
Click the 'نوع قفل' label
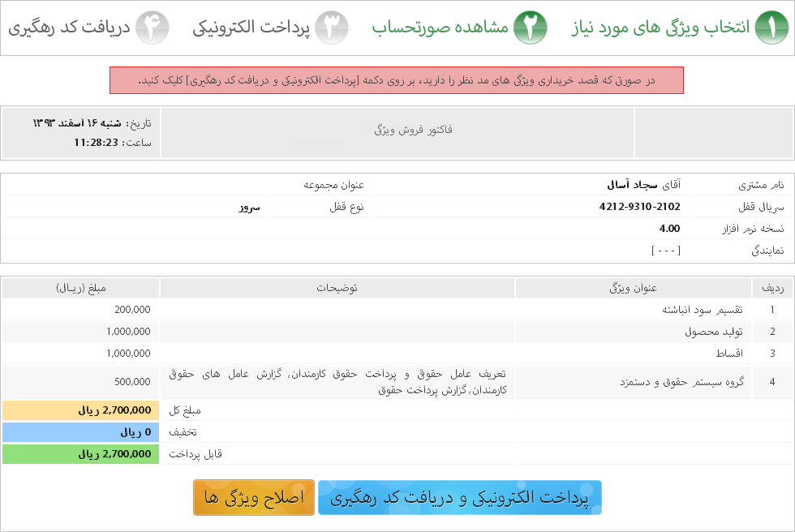coord(347,207)
